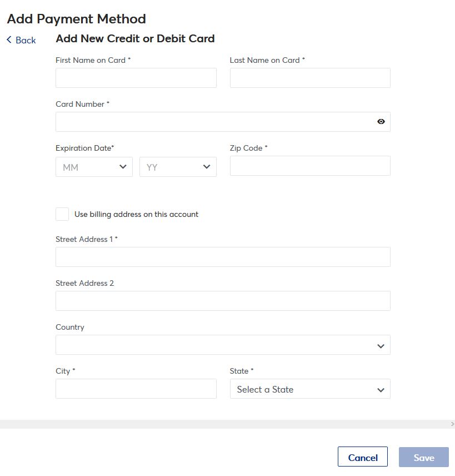Toggle card number visibility eye icon
Screen dimensions: 455x476
(x=381, y=122)
